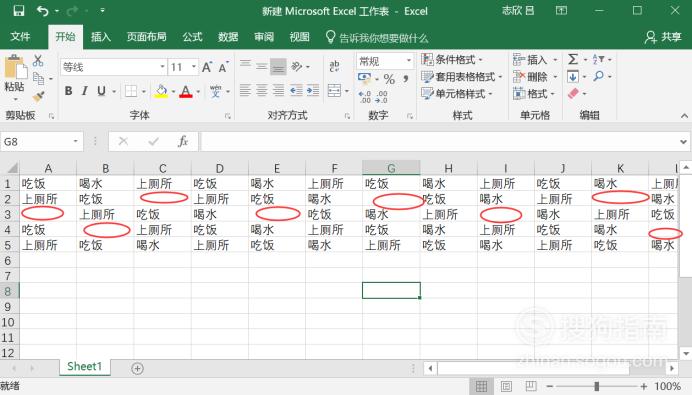Apply the red font color
The image size is (692, 395).
(186, 91)
